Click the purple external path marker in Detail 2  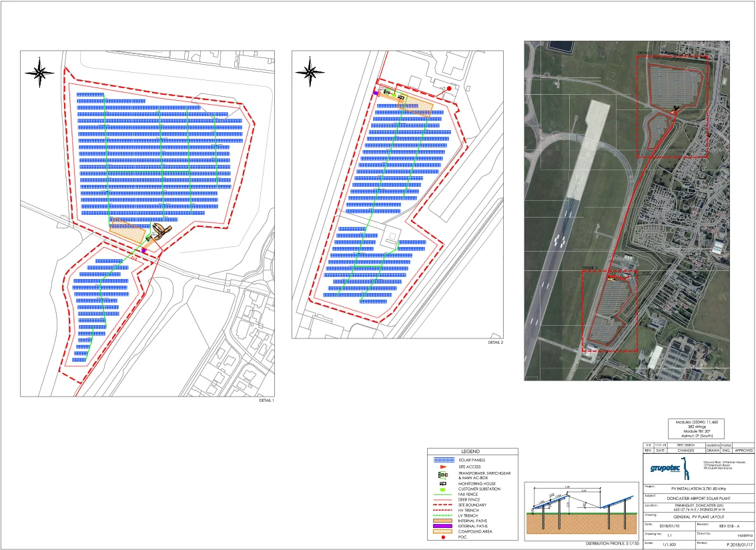[x=375, y=93]
